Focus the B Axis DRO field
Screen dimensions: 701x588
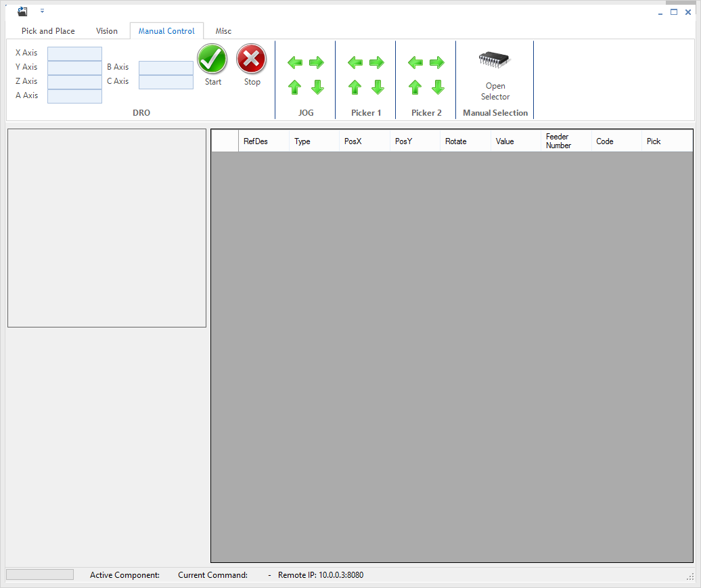166,68
